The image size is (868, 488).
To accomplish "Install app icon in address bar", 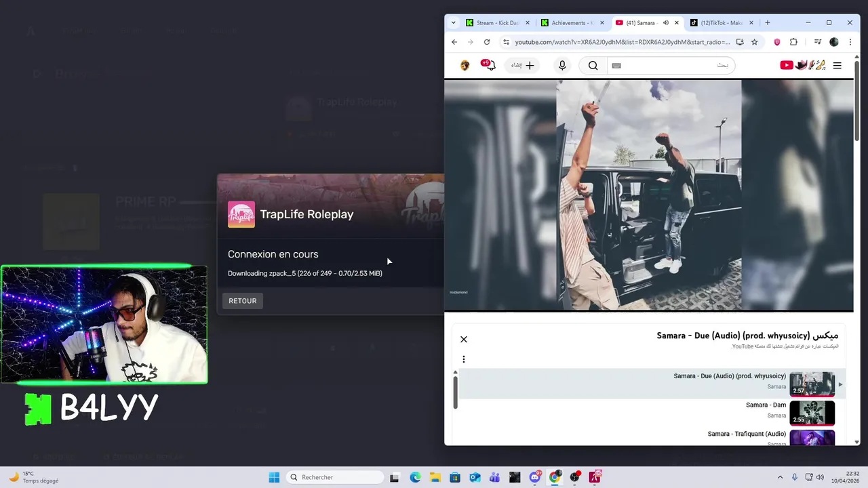I will pos(740,42).
